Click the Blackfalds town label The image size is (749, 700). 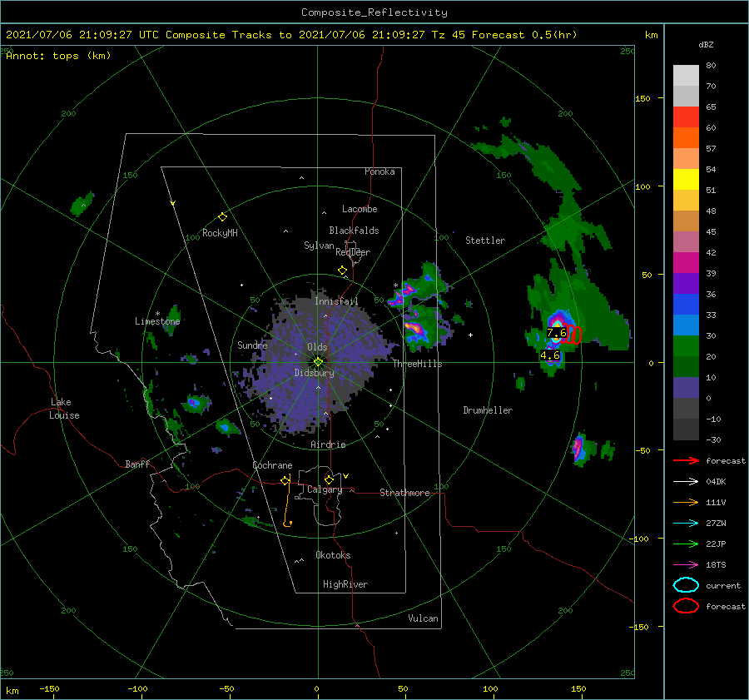(x=354, y=231)
